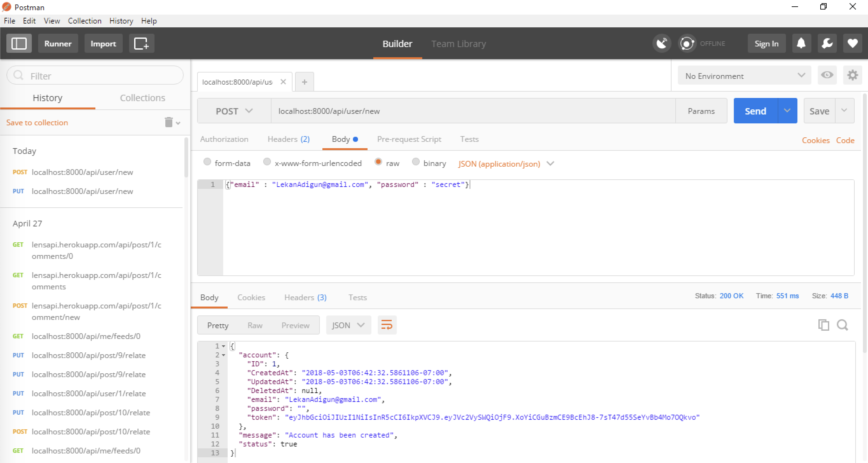Click the blue Send button
Screen dimensions: 868x463
[x=755, y=111]
